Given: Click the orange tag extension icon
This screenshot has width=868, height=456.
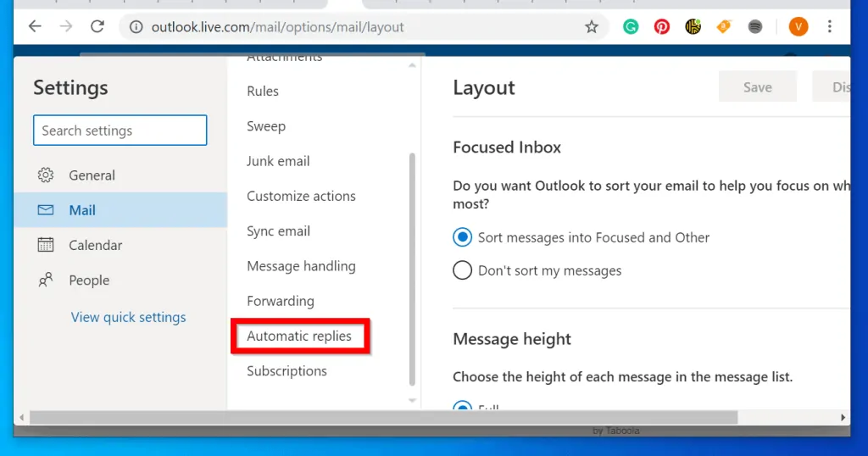Looking at the screenshot, I should coord(724,26).
